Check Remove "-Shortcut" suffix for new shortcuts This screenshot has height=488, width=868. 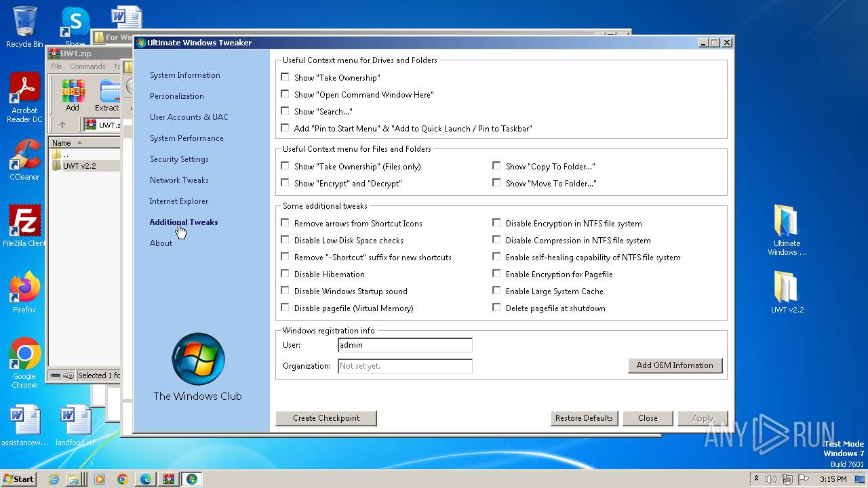pyautogui.click(x=285, y=257)
